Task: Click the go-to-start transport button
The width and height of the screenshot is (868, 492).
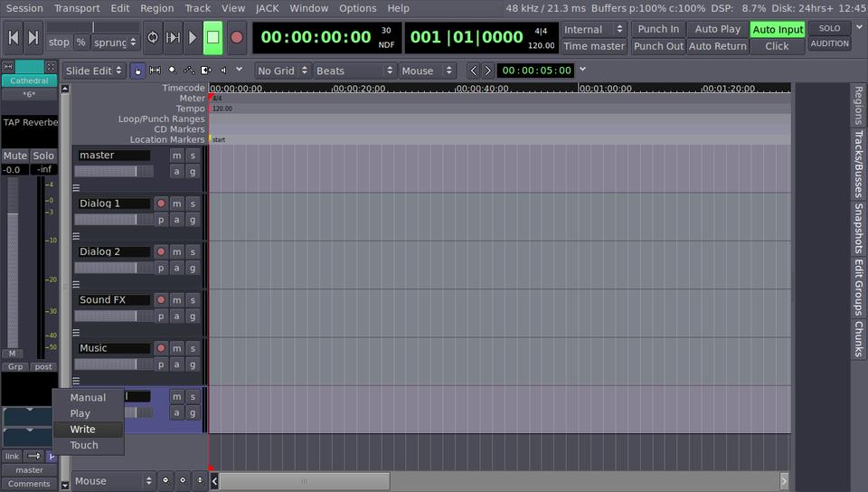Action: coord(14,38)
